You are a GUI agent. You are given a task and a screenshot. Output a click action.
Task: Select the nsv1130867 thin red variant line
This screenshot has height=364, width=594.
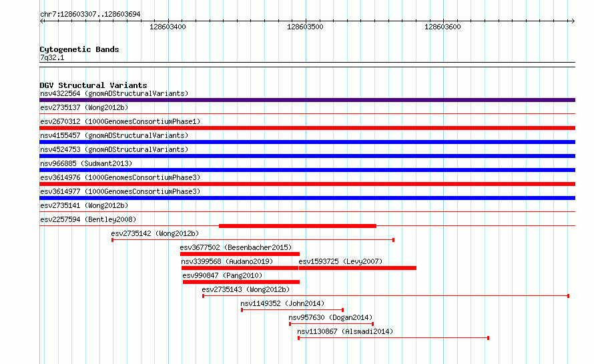click(393, 338)
